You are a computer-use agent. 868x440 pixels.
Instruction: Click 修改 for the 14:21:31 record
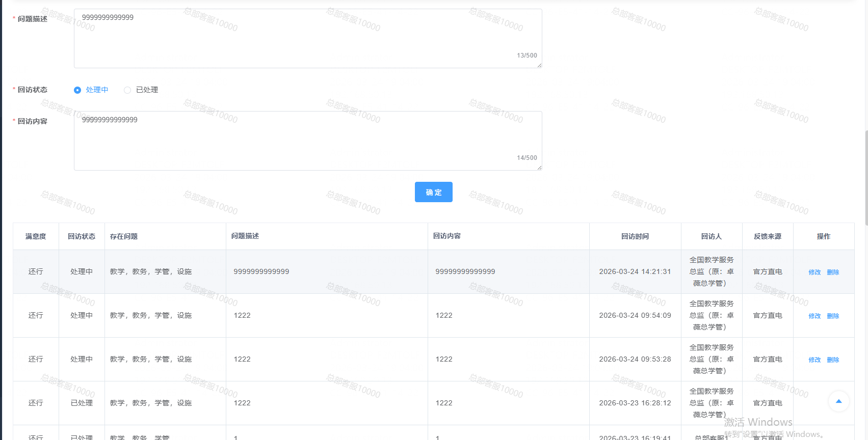point(814,272)
